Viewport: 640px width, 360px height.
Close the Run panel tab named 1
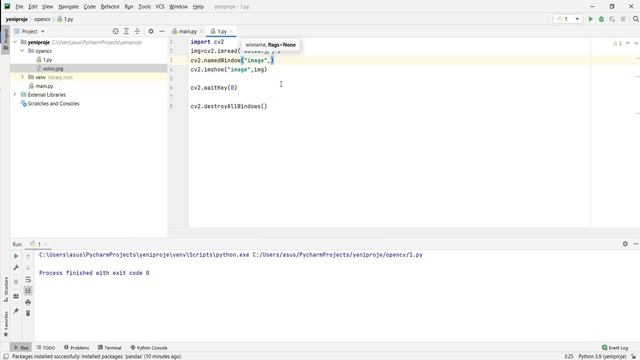point(46,244)
